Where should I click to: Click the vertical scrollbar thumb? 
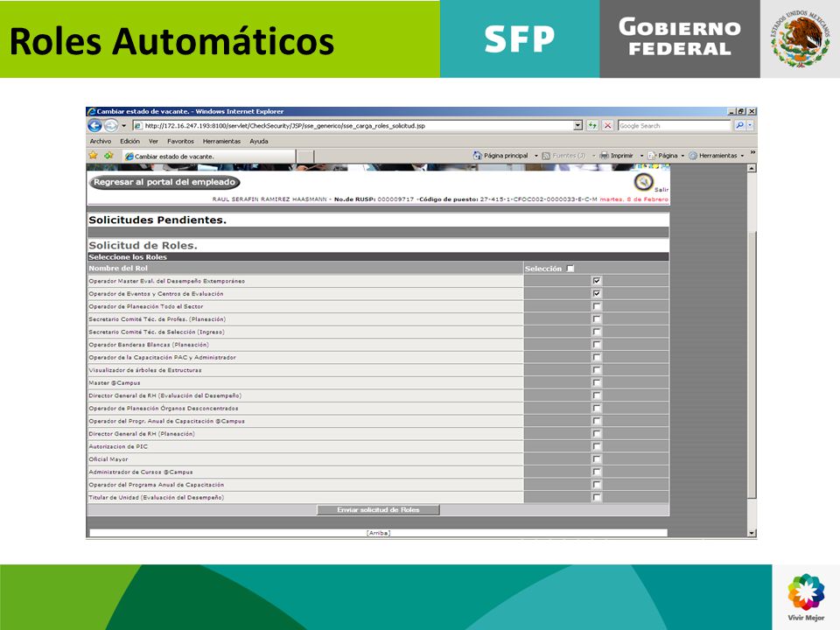tap(752, 364)
